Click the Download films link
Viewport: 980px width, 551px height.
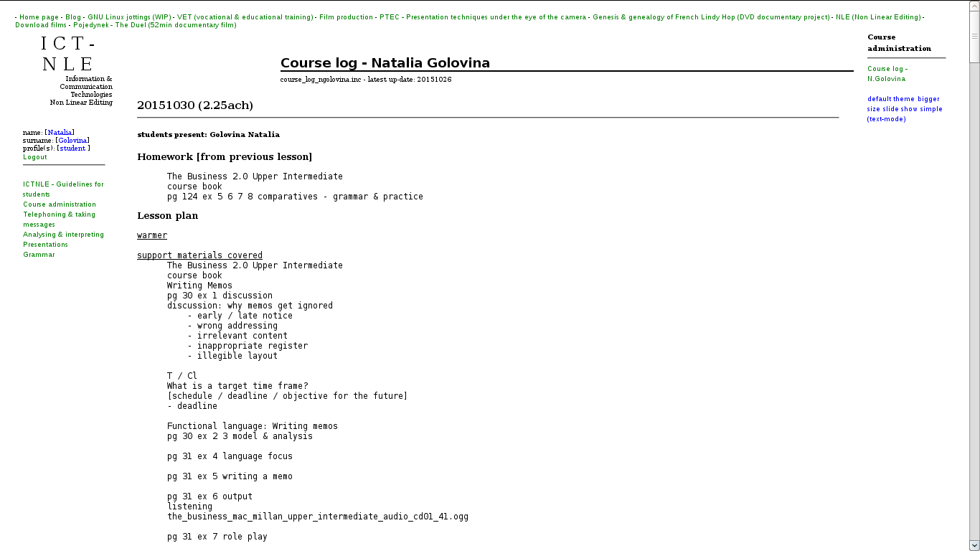[41, 25]
